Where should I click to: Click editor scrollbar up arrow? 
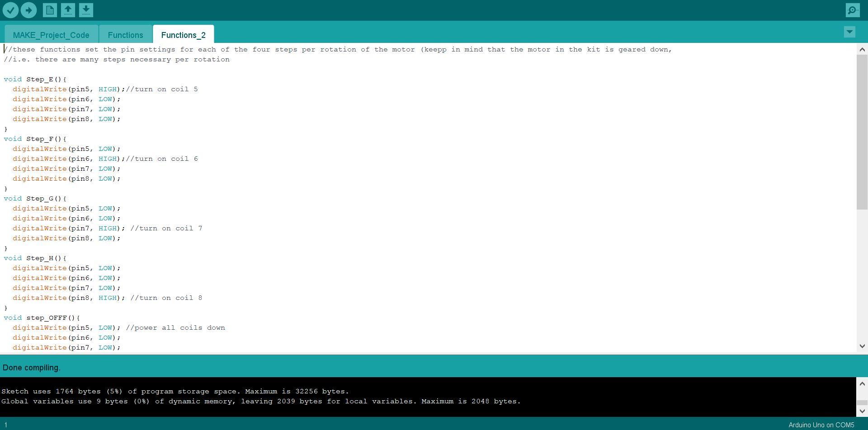[862, 49]
